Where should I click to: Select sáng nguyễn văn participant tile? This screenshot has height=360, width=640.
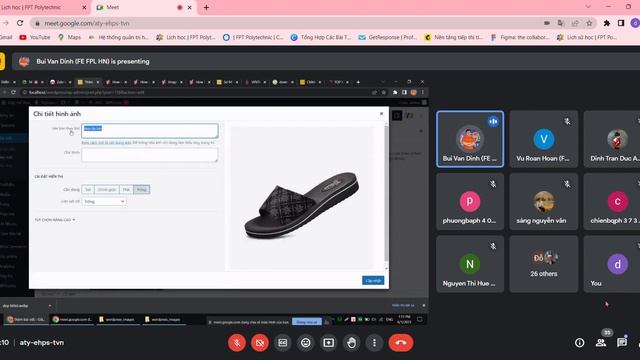(x=544, y=202)
